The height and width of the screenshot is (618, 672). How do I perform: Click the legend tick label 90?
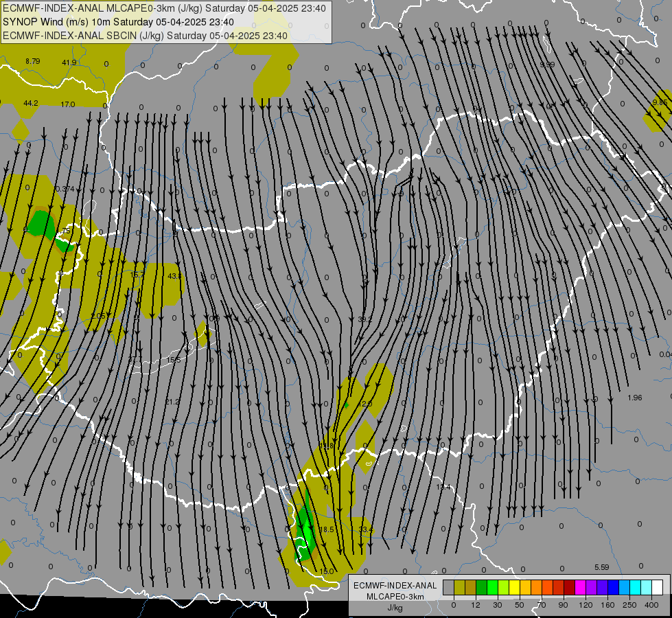click(563, 605)
